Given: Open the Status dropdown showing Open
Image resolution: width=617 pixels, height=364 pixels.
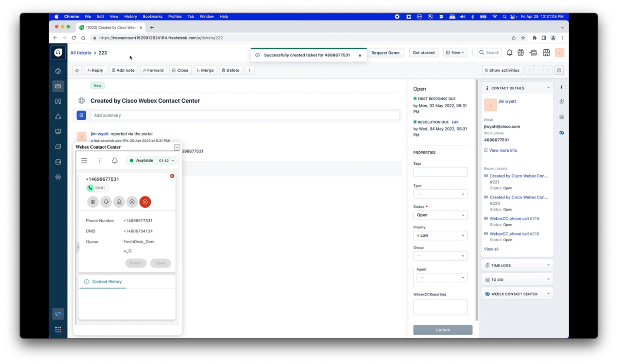Looking at the screenshot, I should pos(440,215).
